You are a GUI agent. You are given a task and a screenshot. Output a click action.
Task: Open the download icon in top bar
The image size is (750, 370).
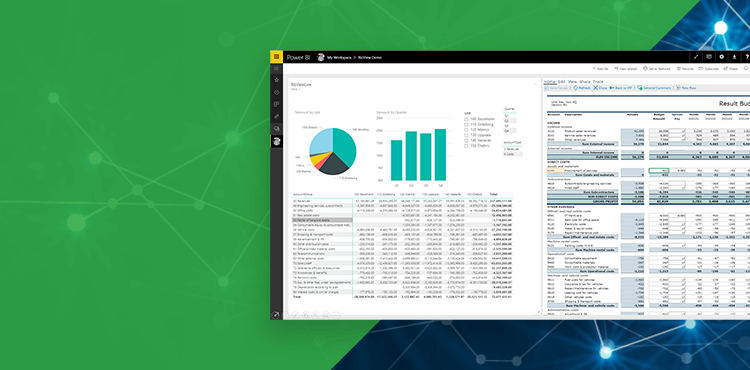coord(734,57)
